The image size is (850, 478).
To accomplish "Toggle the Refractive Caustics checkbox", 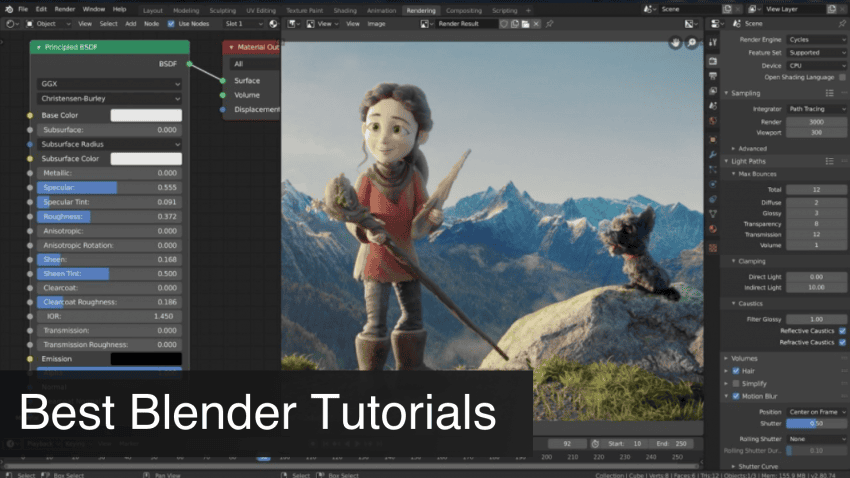I will [842, 343].
